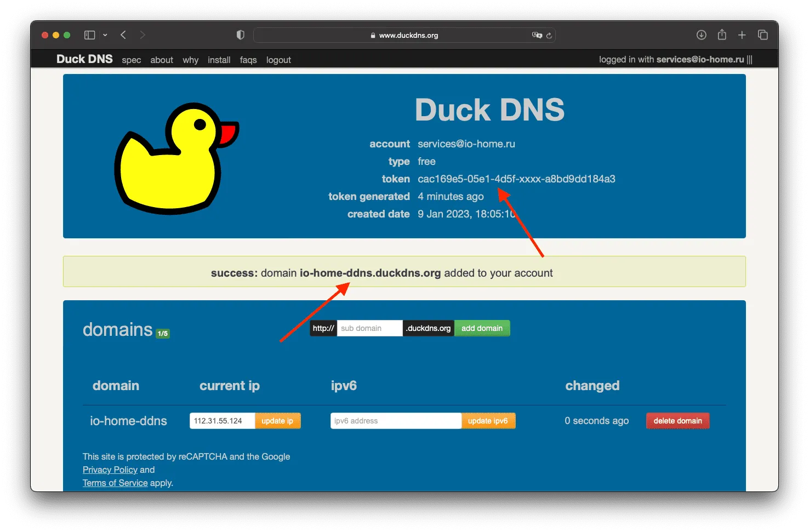Open a new tab with plus icon
Screen dimensions: 809x532
[x=742, y=35]
